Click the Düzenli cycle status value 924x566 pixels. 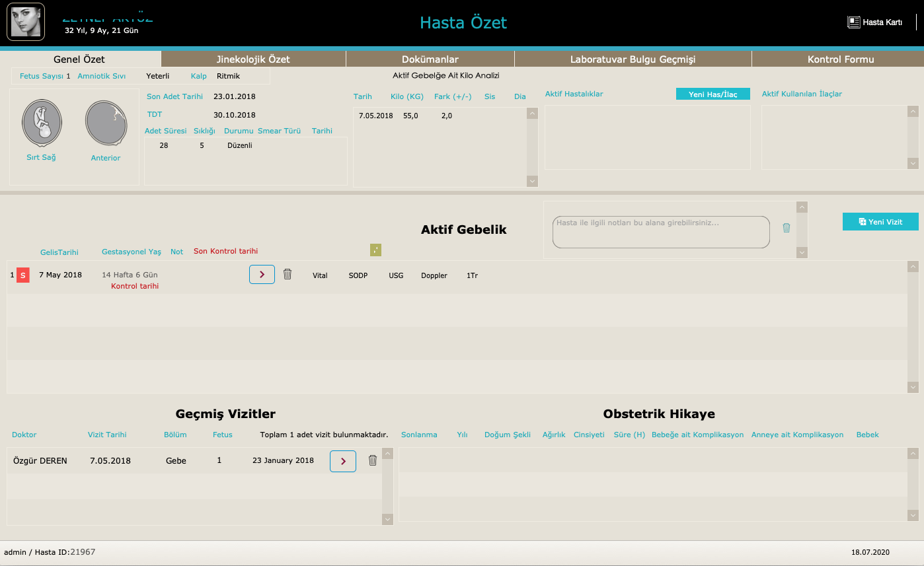click(x=239, y=145)
